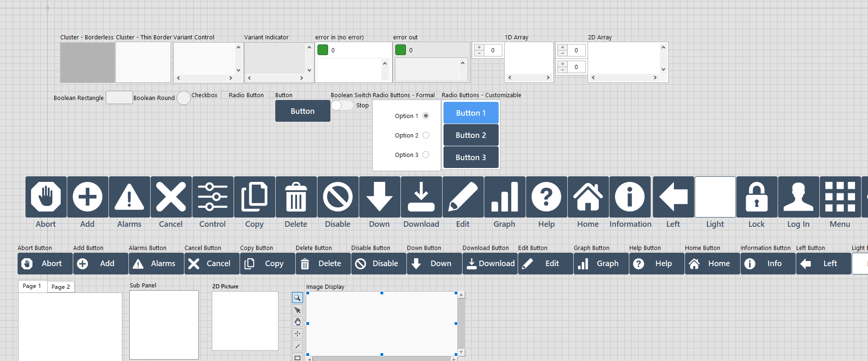This screenshot has height=361, width=868.
Task: Select Option 1 radio button
Action: tap(426, 116)
